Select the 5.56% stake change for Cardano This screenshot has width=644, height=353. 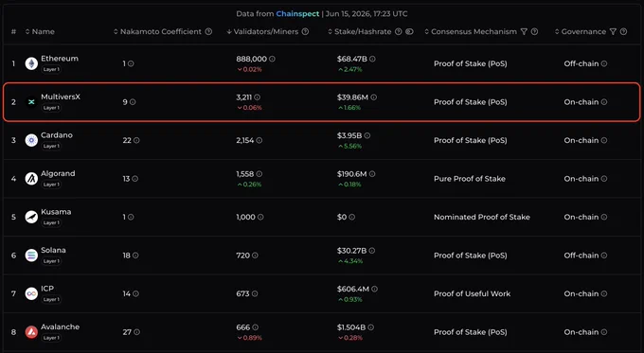pyautogui.click(x=349, y=146)
